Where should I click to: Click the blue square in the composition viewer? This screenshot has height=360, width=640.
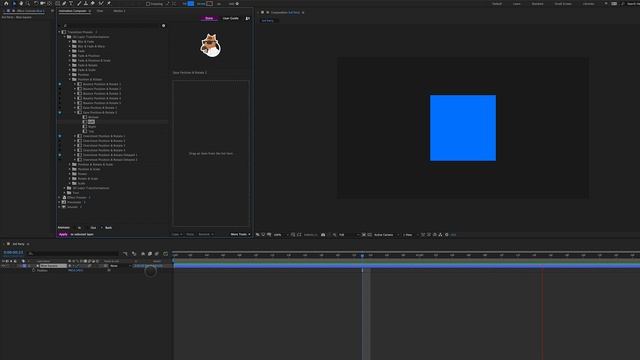[x=463, y=128]
